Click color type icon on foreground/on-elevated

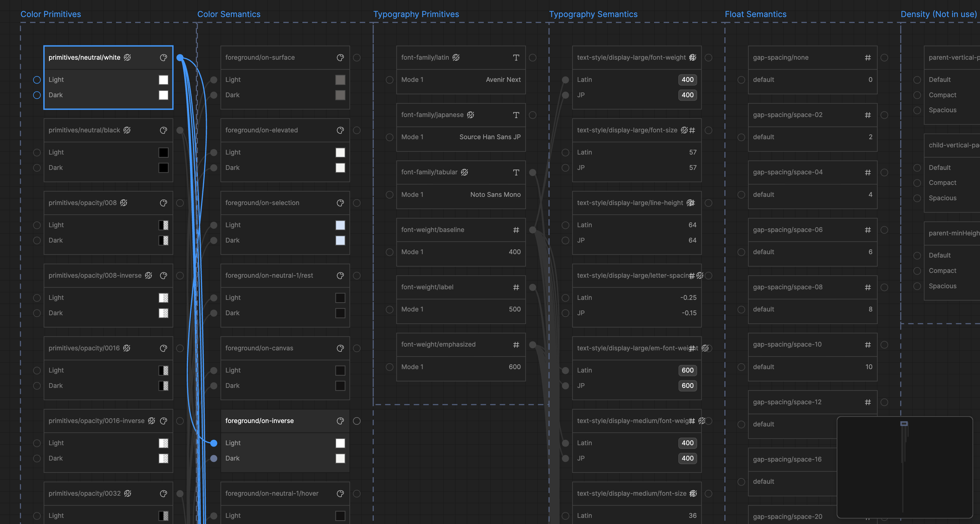[341, 130]
